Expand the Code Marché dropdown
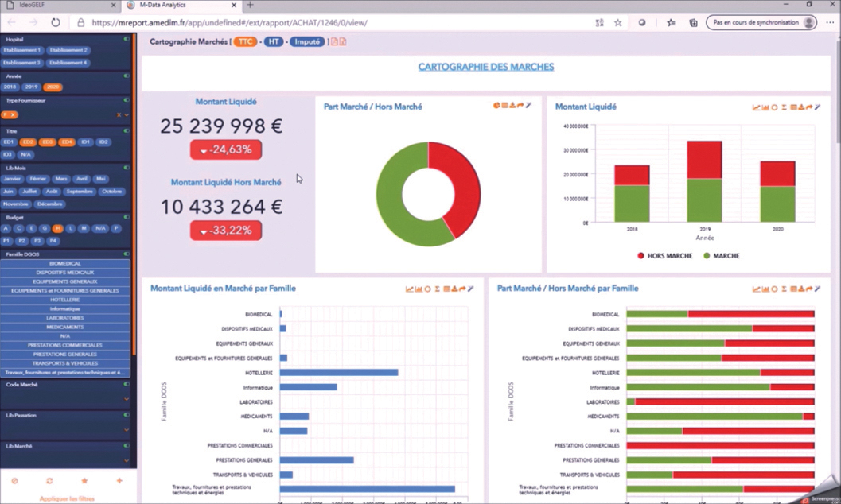The height and width of the screenshot is (504, 841). coord(127,399)
